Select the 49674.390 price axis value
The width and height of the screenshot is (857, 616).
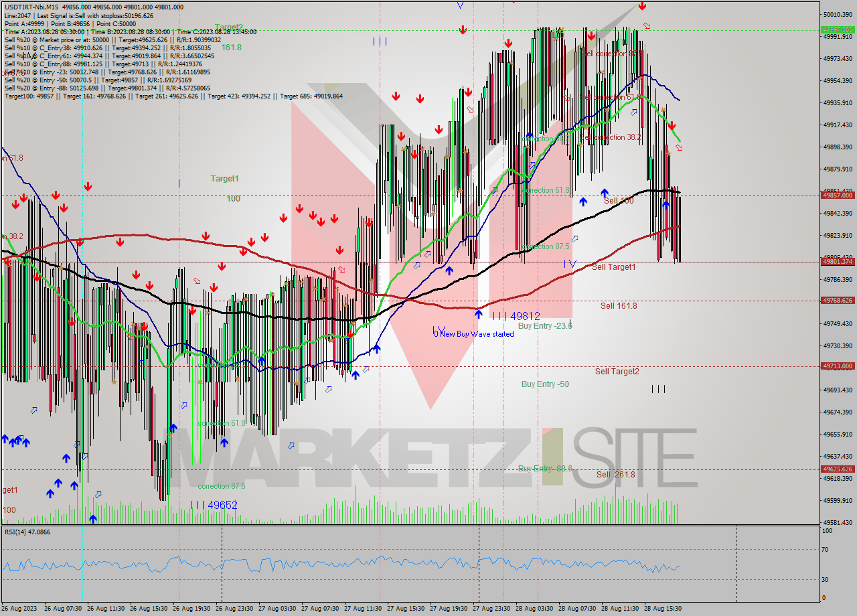point(838,412)
